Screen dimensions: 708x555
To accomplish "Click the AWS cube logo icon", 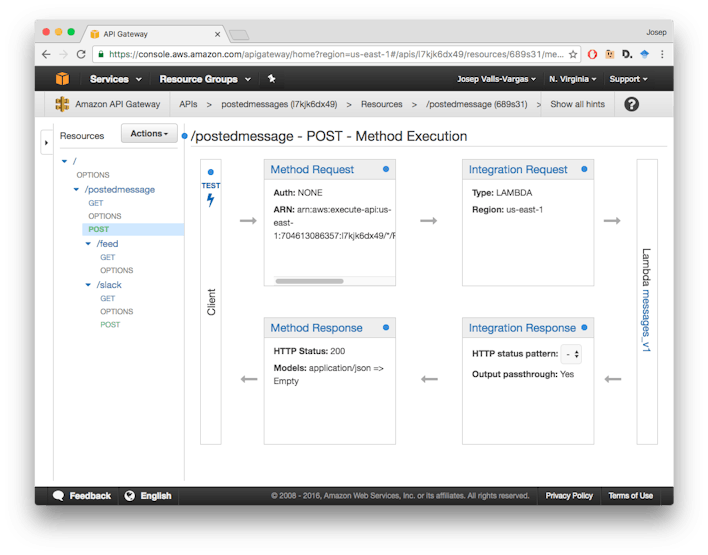I will pyautogui.click(x=62, y=79).
